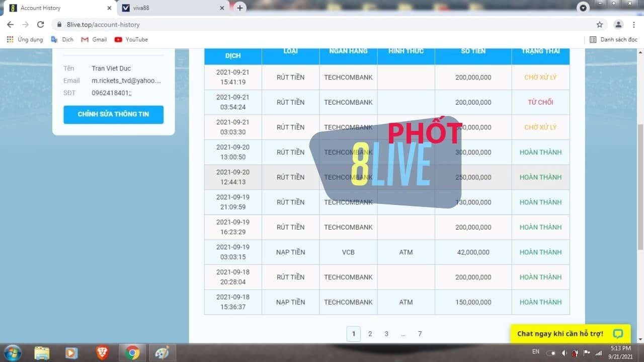This screenshot has height=362, width=644.
Task: Open the chat support bubble icon
Action: [618, 333]
